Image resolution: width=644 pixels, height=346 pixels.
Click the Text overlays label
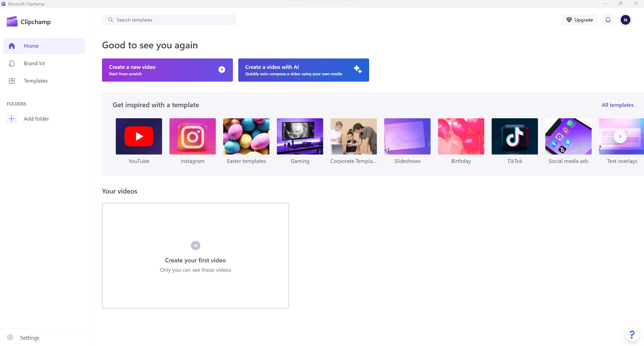[x=622, y=161]
